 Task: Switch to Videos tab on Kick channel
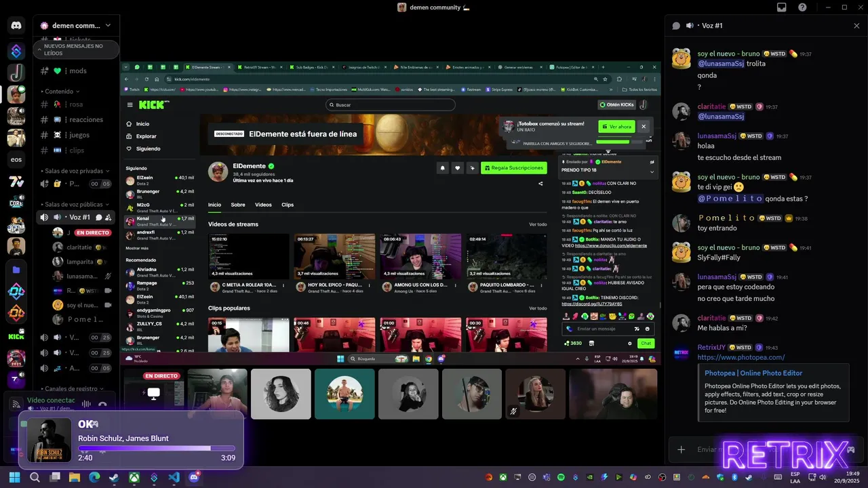pos(263,205)
